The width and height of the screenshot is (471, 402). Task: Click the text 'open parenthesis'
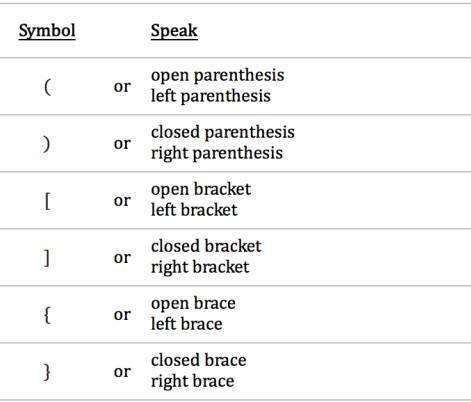point(218,76)
